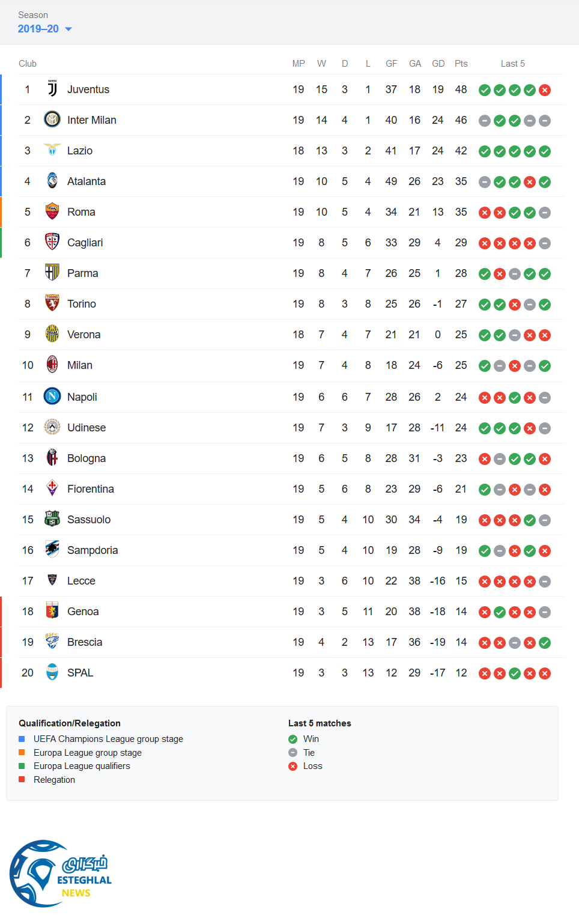
Task: Open the Season 2019–20 dropdown
Action: (x=45, y=29)
